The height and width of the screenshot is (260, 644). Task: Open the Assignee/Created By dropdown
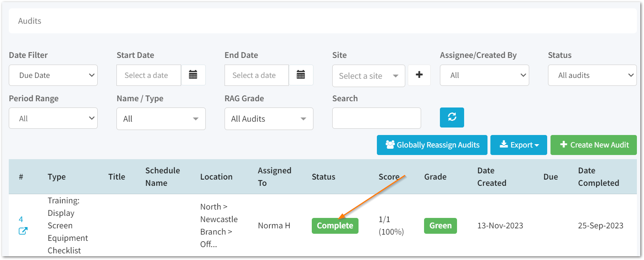[484, 75]
